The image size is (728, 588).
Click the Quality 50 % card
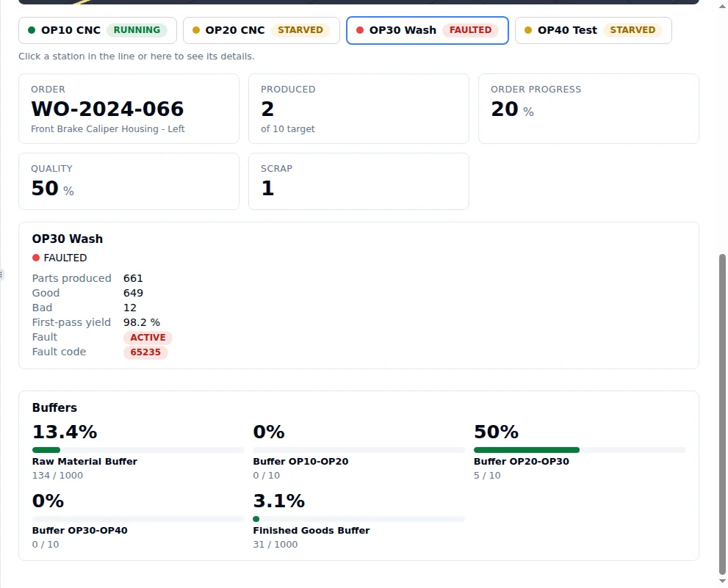point(129,181)
